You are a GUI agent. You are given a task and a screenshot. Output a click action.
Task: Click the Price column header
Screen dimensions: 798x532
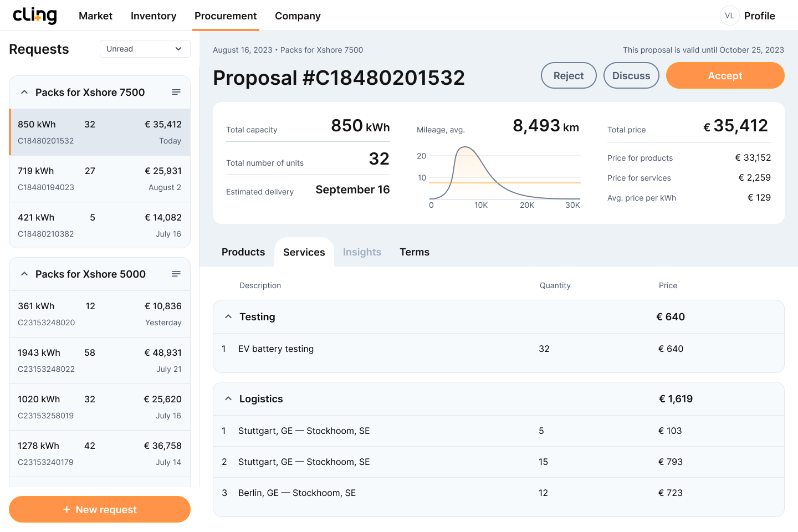(668, 285)
